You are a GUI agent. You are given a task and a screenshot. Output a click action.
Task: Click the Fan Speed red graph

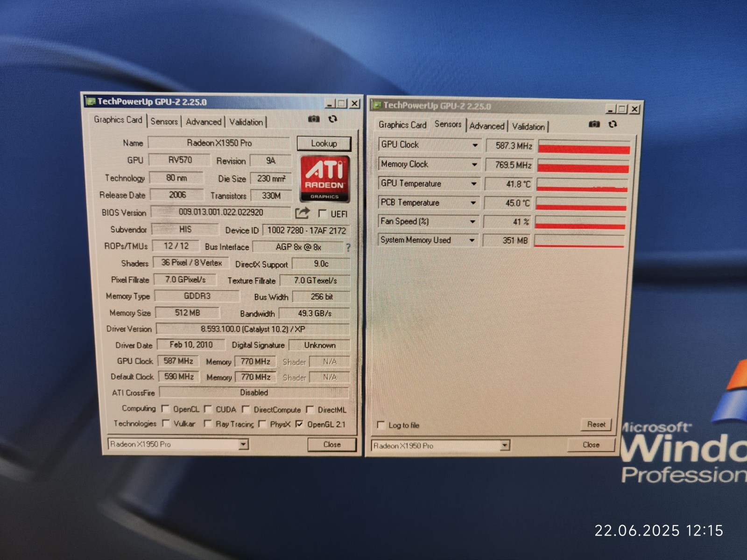pos(580,222)
